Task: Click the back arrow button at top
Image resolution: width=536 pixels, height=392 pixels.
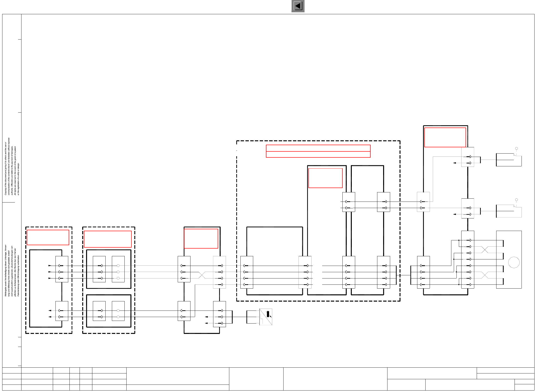Action: (298, 6)
